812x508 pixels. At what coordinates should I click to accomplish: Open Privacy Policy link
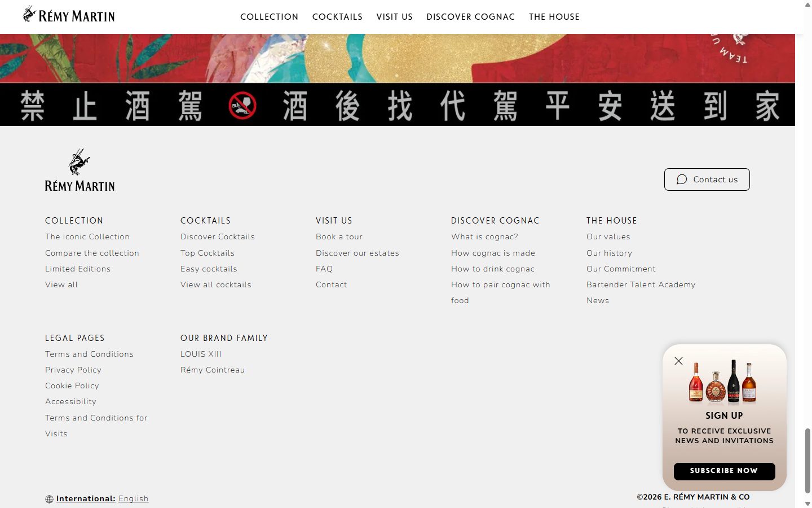coord(73,370)
